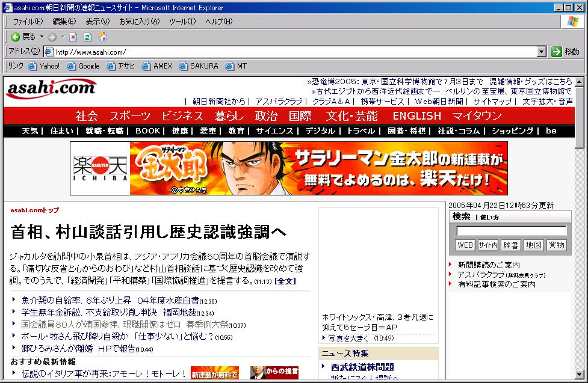Image resolution: width=588 pixels, height=383 pixels.
Task: Refresh the page with Refresh icon
Action: [x=87, y=37]
